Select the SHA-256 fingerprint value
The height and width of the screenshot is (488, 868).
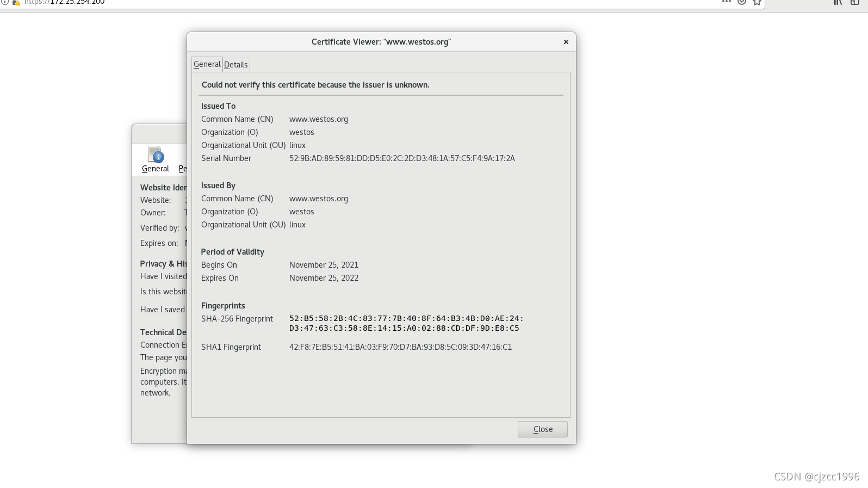pos(406,323)
